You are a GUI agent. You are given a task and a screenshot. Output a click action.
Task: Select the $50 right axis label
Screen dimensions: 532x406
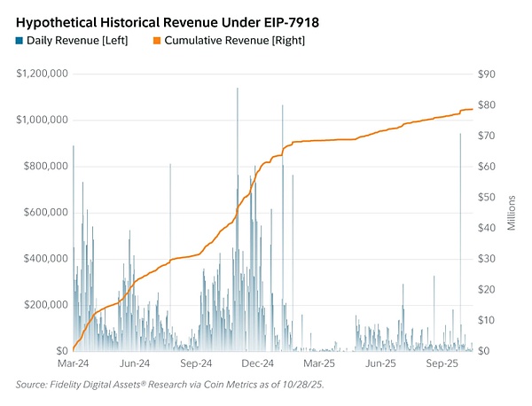pos(486,197)
